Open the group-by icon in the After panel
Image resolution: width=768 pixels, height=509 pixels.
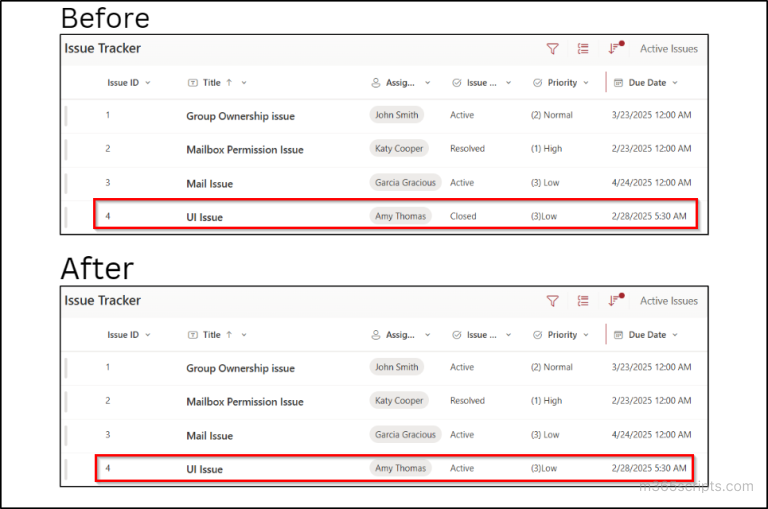click(x=583, y=301)
